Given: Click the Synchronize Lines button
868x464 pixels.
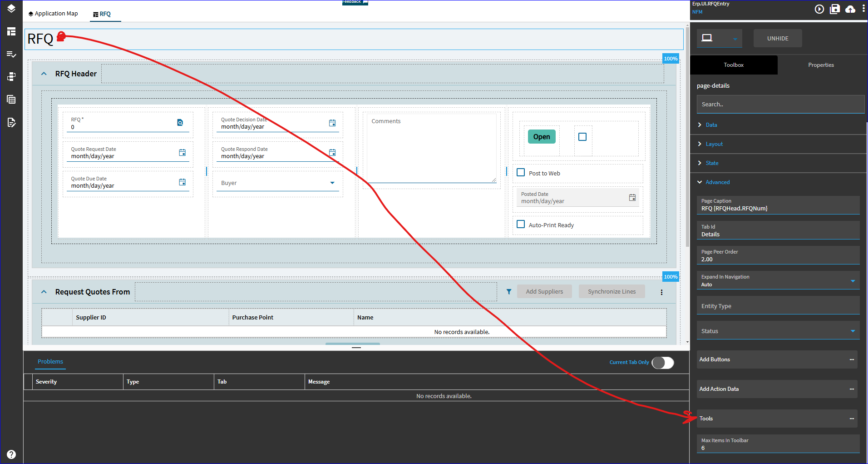Looking at the screenshot, I should point(612,292).
